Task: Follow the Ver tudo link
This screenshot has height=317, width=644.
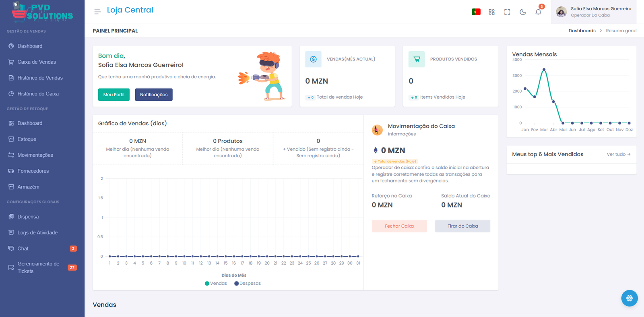Action: (618, 154)
